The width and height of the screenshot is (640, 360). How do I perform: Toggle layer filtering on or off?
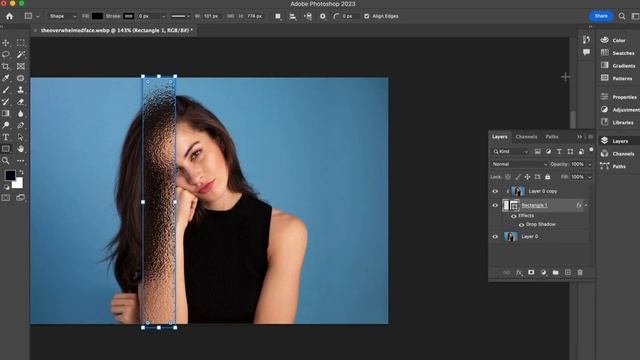[x=591, y=150]
